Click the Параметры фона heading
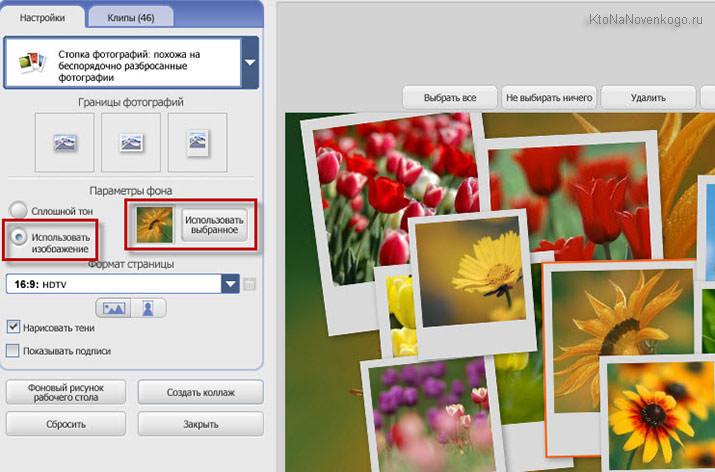Viewport: 715px width, 472px height. click(x=131, y=191)
